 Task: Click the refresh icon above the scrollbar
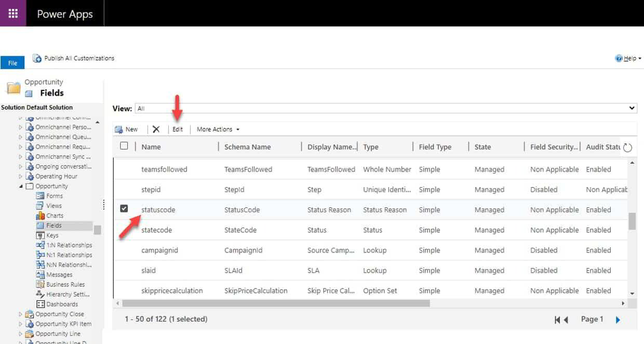point(627,147)
